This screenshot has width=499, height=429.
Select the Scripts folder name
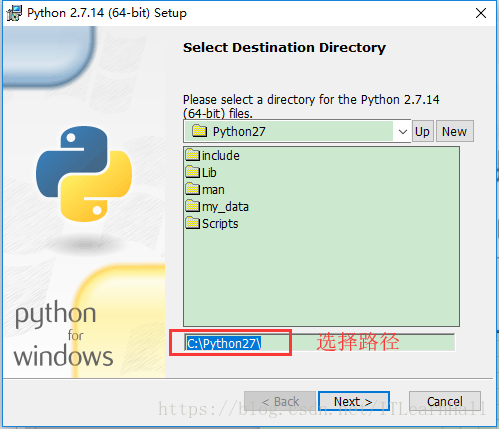(220, 224)
